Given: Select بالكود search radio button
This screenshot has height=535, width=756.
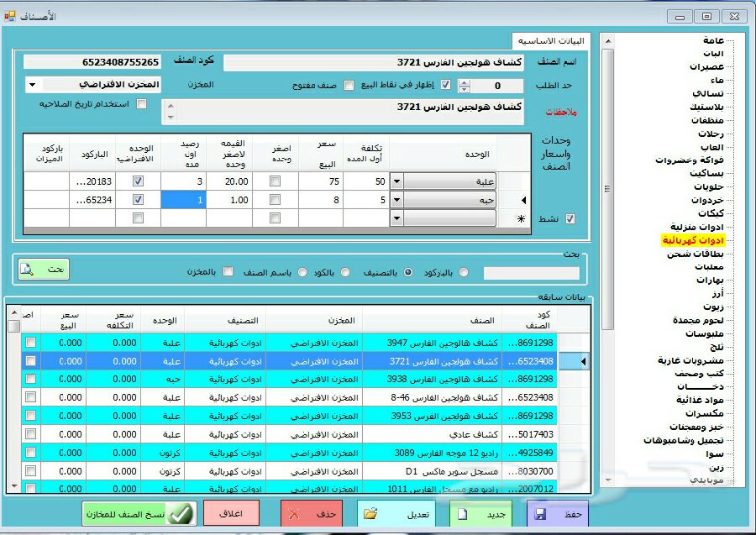Looking at the screenshot, I should pos(344,272).
